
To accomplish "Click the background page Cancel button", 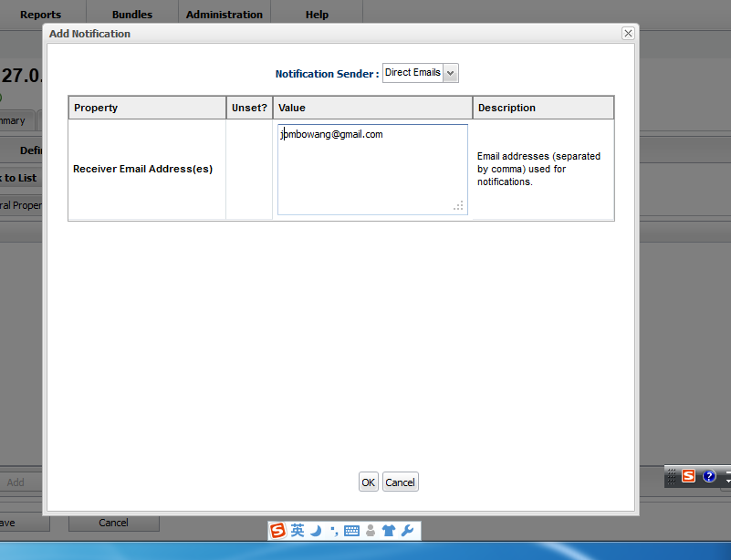I will tap(114, 523).
